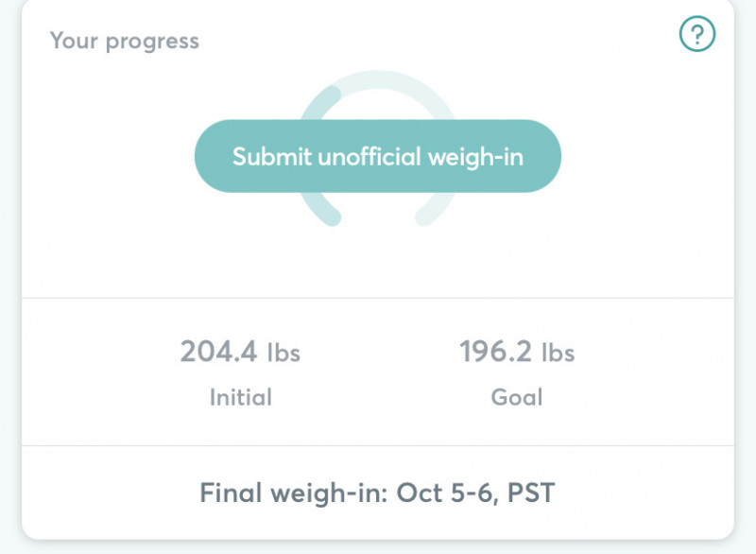This screenshot has height=554, width=756.
Task: Click the divider line above the weight values
Action: pyautogui.click(x=378, y=298)
